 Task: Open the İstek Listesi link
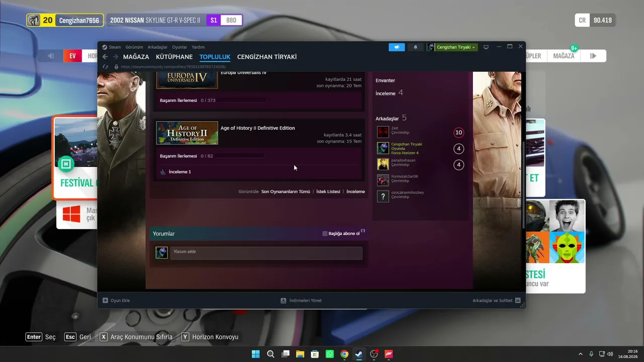(x=328, y=192)
